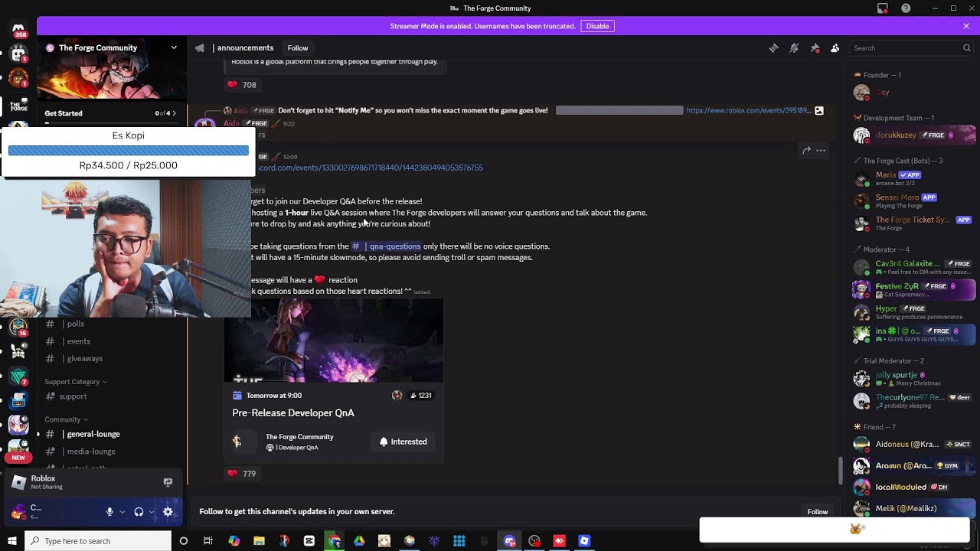
Task: Toggle the member list icon
Action: [835, 47]
